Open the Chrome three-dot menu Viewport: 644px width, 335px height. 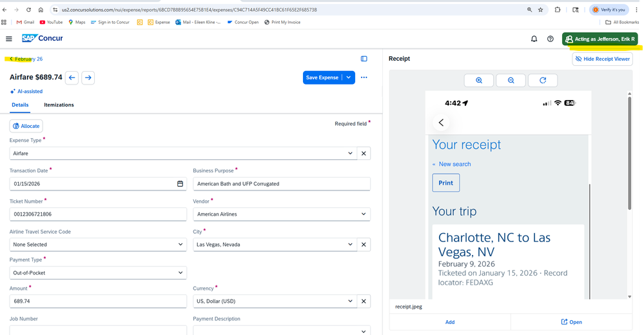click(637, 10)
